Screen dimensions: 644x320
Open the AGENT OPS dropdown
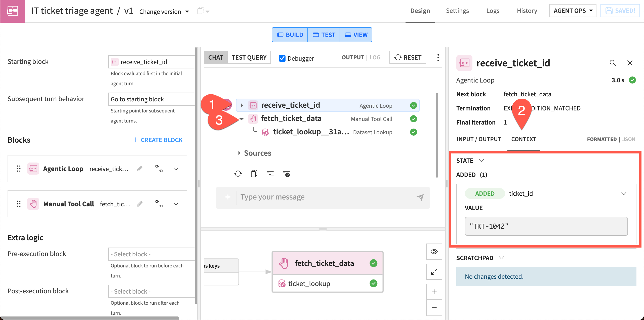coord(573,11)
